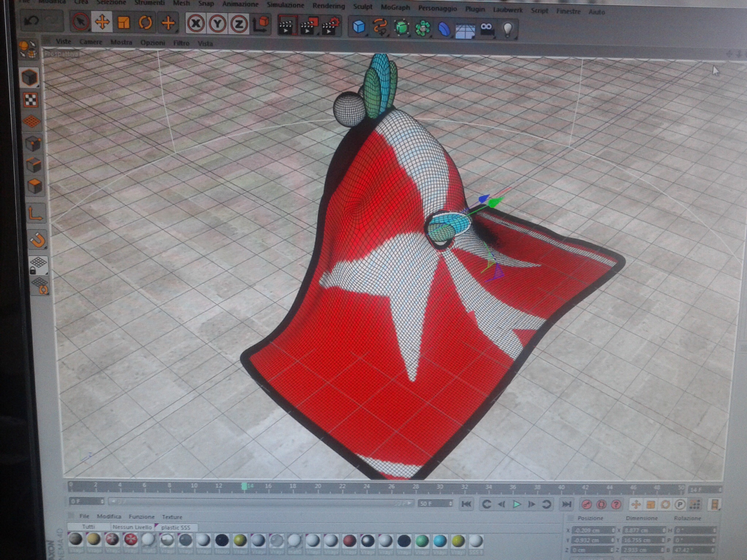Enable the Snap magnet icon
Image resolution: width=747 pixels, height=560 pixels.
38,240
